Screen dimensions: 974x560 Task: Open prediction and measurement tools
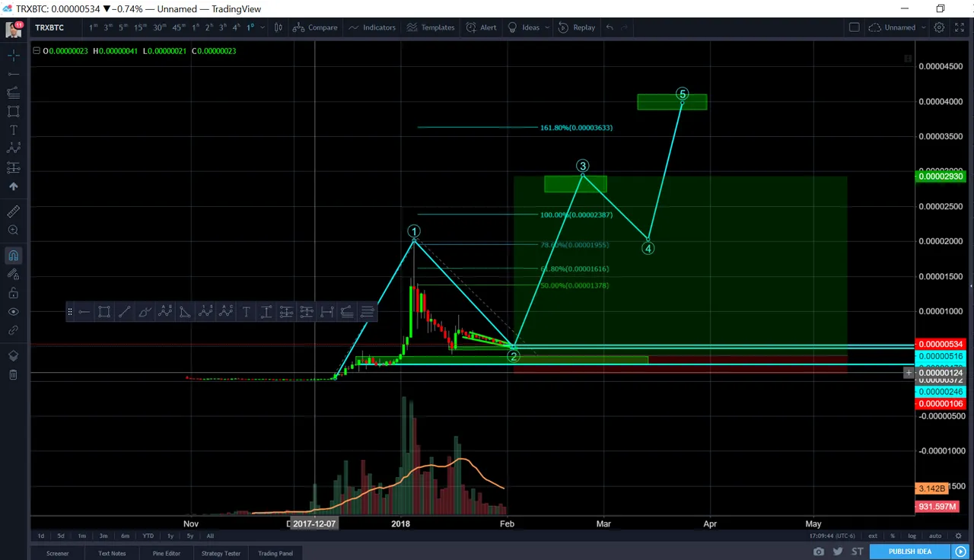tap(13, 167)
